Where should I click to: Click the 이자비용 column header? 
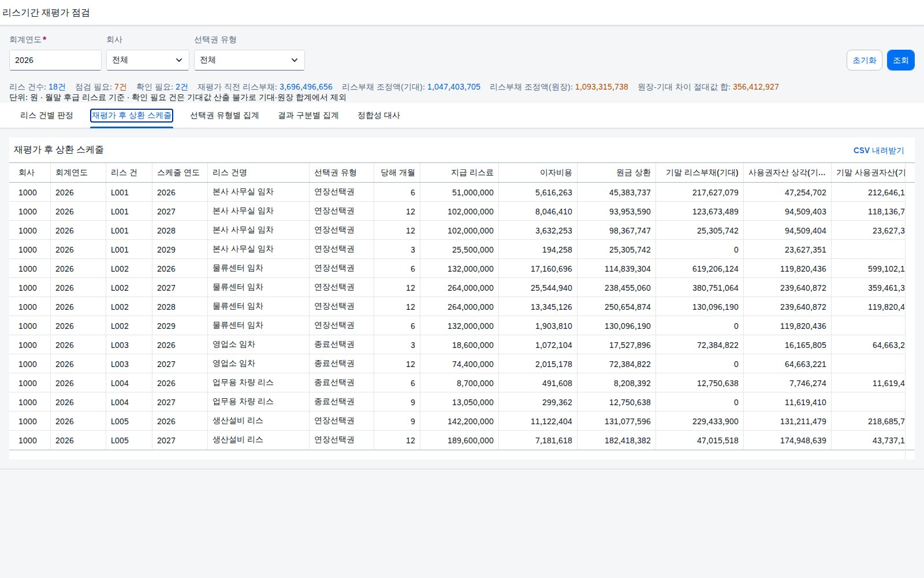538,173
